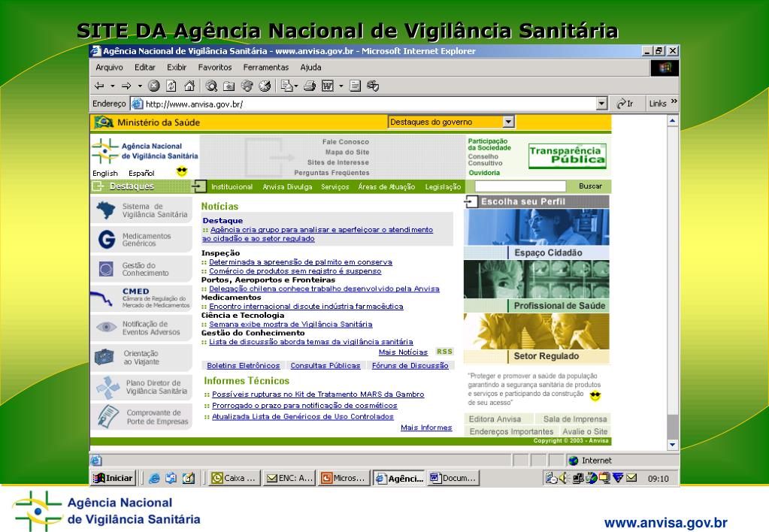Click the Notificação de Eventos Adversos eye icon
This screenshot has width=769, height=532.
pos(107,327)
